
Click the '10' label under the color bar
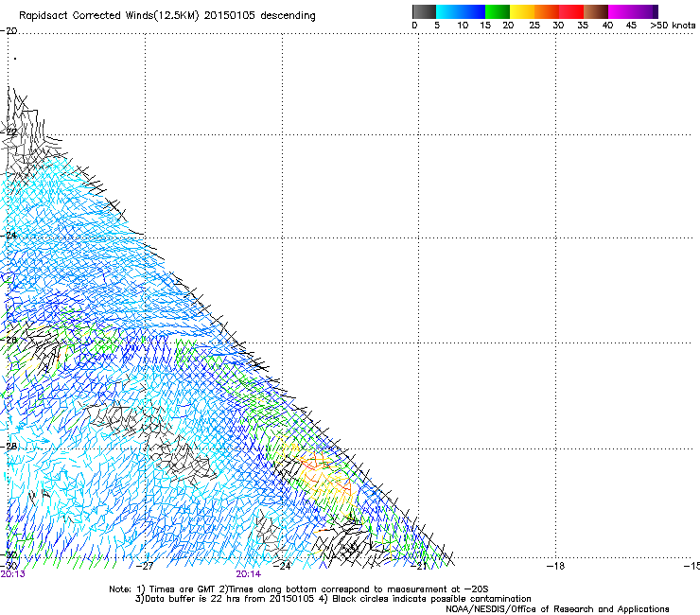[463, 26]
